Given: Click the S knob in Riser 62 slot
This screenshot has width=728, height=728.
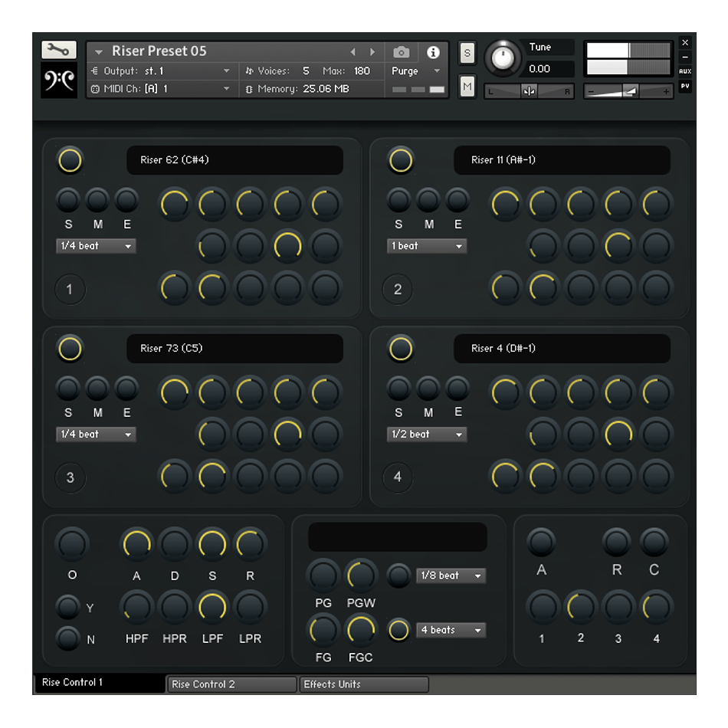Looking at the screenshot, I should tap(68, 200).
